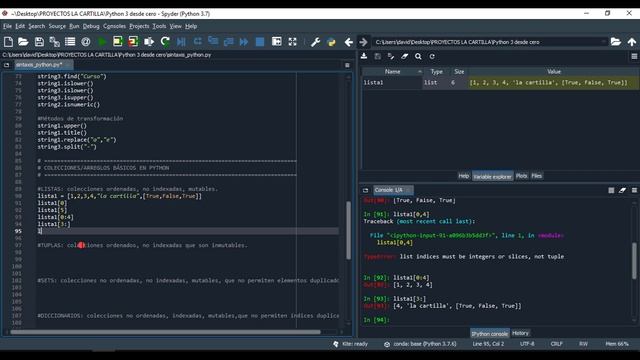This screenshot has height=360, width=640.
Task: Open the Run menu
Action: point(74,26)
